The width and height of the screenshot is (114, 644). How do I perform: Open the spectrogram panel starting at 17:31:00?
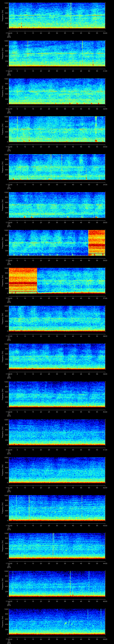tap(57, 91)
